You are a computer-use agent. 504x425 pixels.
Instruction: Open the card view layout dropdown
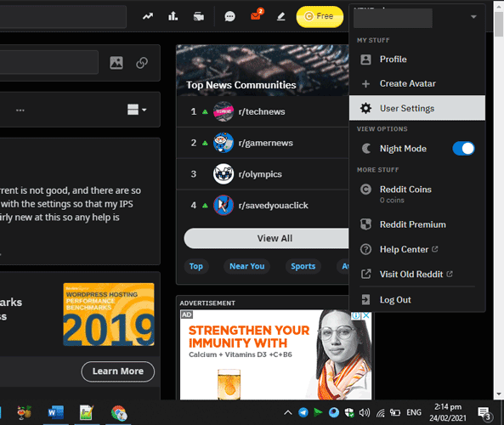point(137,110)
